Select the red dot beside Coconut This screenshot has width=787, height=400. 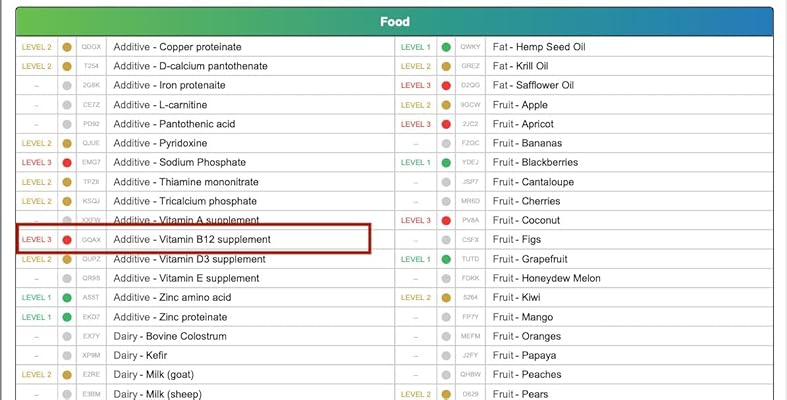click(446, 220)
